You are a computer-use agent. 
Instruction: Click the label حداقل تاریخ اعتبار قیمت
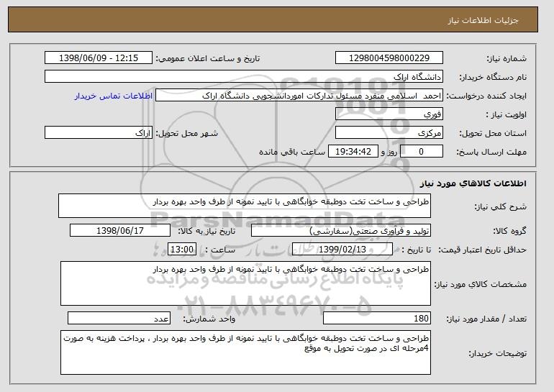[482, 250]
